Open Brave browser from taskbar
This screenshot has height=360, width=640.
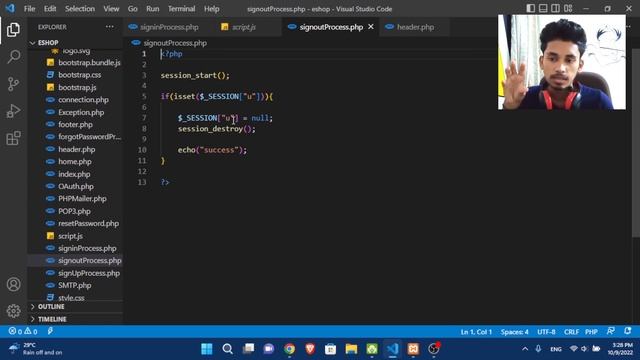310,349
